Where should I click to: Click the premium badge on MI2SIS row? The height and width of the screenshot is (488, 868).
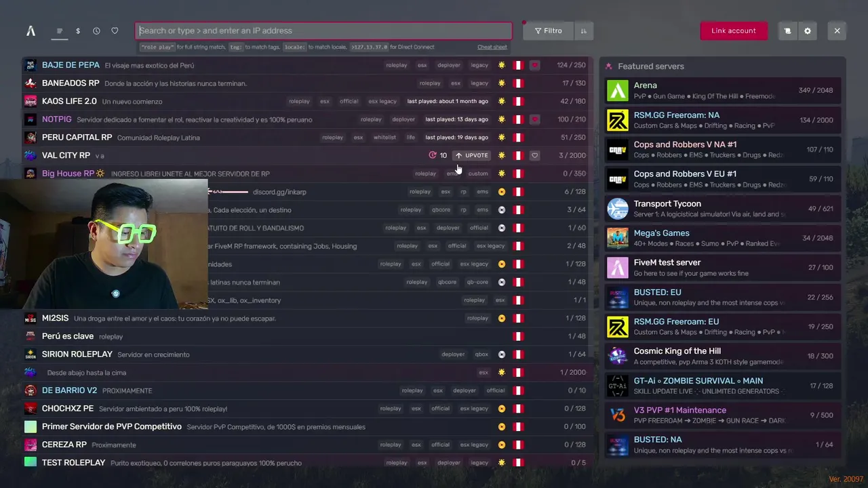502,318
